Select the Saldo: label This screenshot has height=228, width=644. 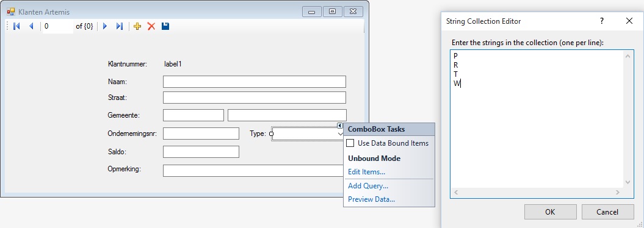[x=117, y=152]
